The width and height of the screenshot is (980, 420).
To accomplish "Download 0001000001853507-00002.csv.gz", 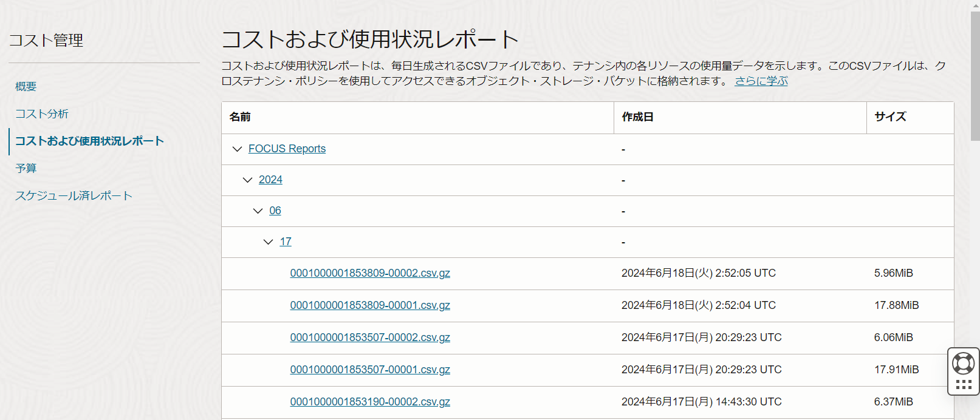I will click(370, 337).
